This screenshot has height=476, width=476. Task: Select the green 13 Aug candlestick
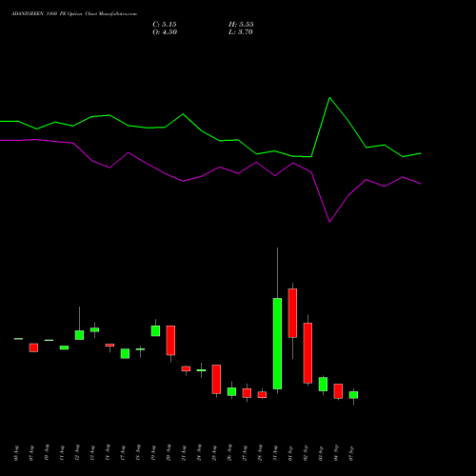pos(94,329)
